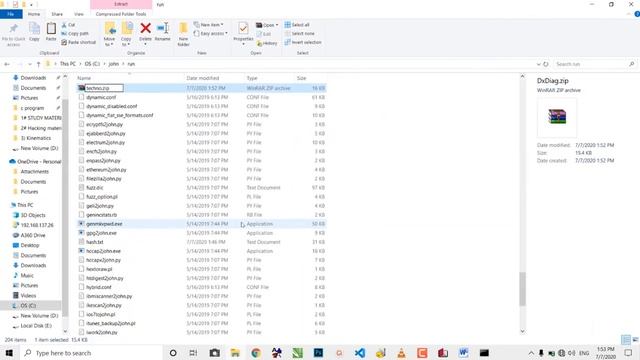Click the Type here to search box
Viewport: 640px width, 360px height.
92,353
